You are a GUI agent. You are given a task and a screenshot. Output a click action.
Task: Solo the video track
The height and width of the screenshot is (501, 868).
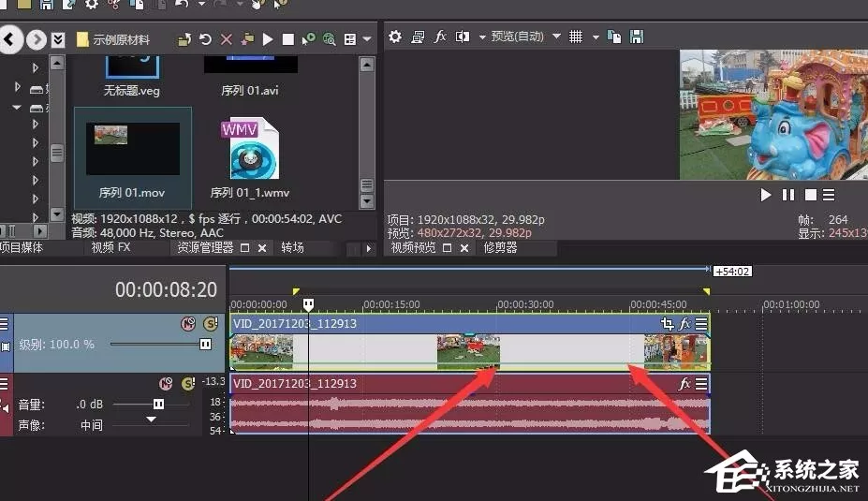tap(211, 324)
